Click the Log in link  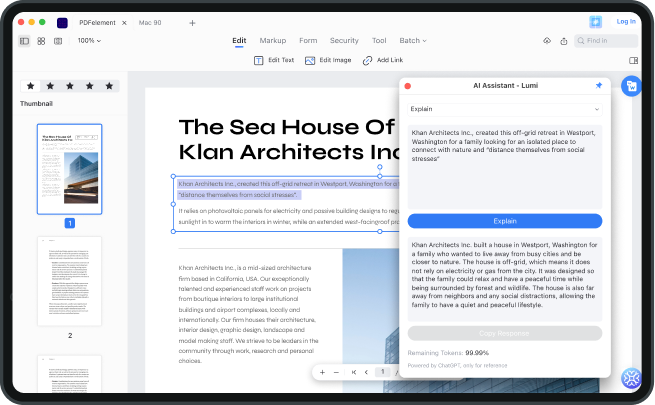[x=626, y=21]
